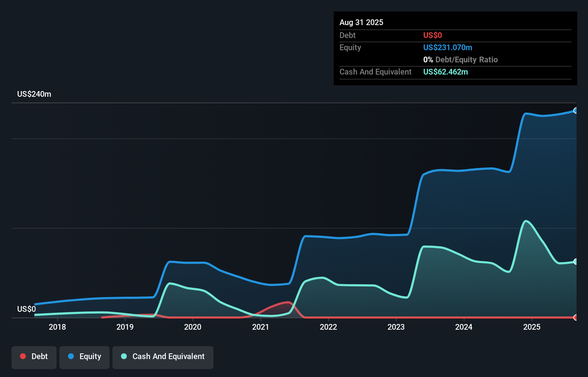The height and width of the screenshot is (377, 588).
Task: Click the red Debt legend dot
Action: pyautogui.click(x=23, y=356)
